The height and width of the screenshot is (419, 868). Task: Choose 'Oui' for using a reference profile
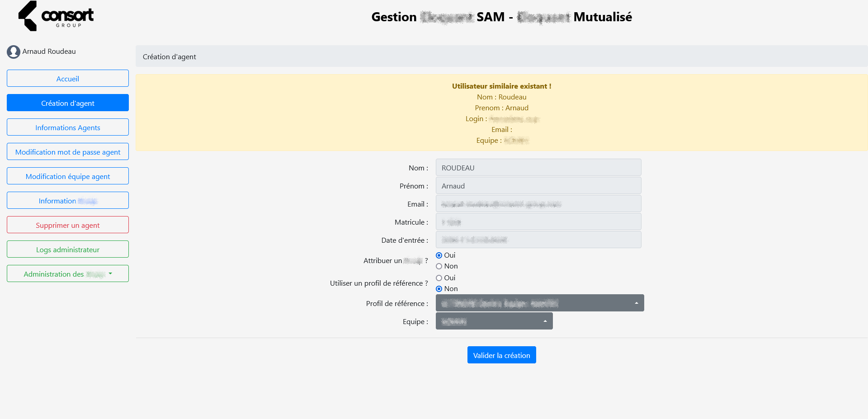pyautogui.click(x=439, y=278)
